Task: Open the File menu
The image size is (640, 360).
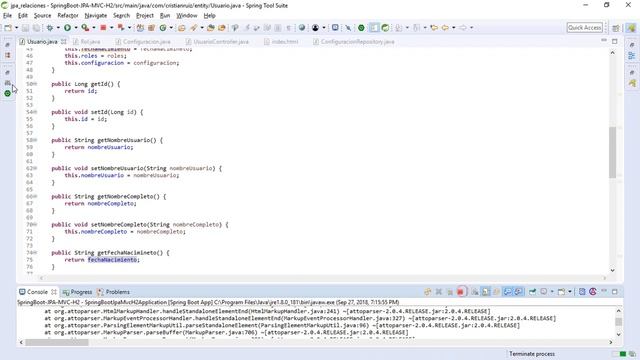Action: [x=7, y=16]
